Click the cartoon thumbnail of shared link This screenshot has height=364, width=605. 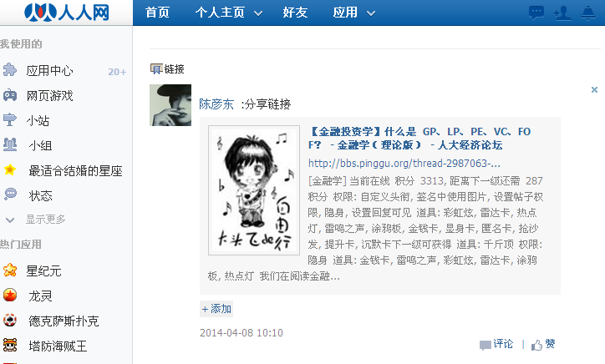254,190
